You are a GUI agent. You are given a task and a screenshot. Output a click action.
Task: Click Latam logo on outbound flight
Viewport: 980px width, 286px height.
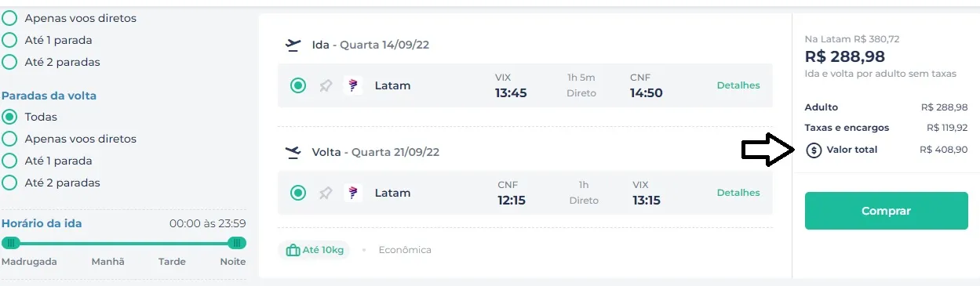pos(353,85)
